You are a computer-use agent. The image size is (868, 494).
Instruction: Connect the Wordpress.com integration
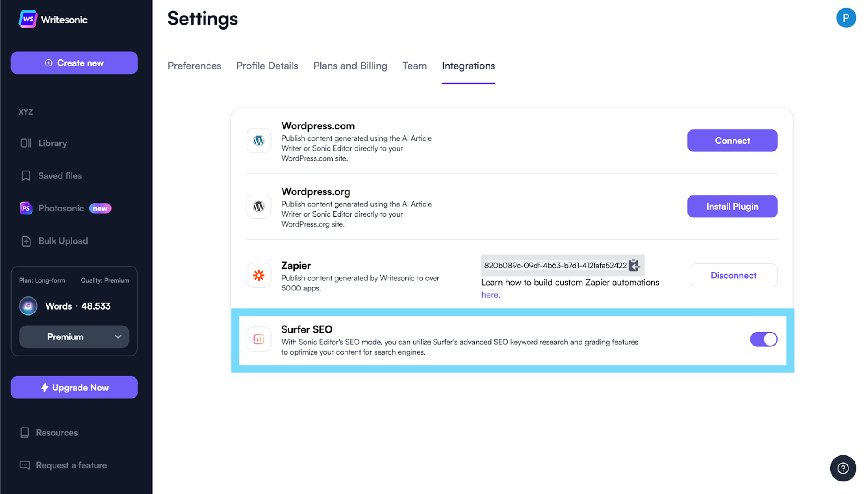click(x=732, y=141)
